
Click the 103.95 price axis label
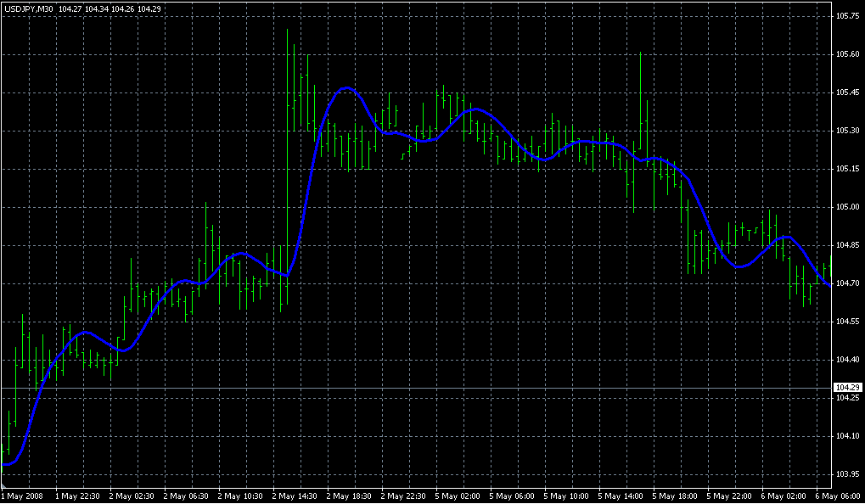point(848,474)
